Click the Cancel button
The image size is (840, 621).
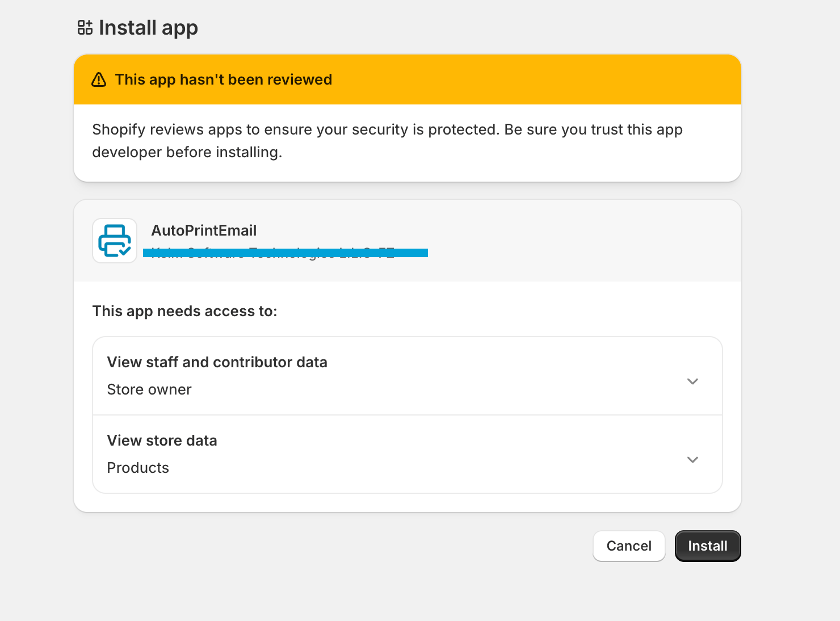click(629, 546)
